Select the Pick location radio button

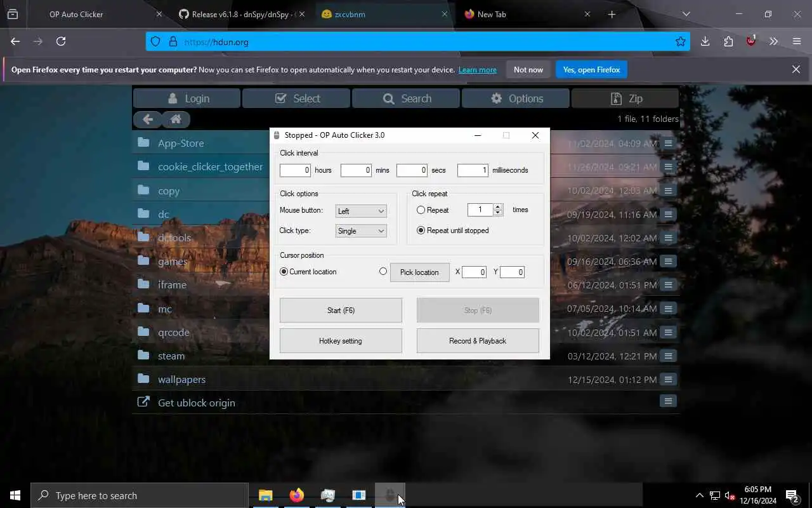pos(383,271)
